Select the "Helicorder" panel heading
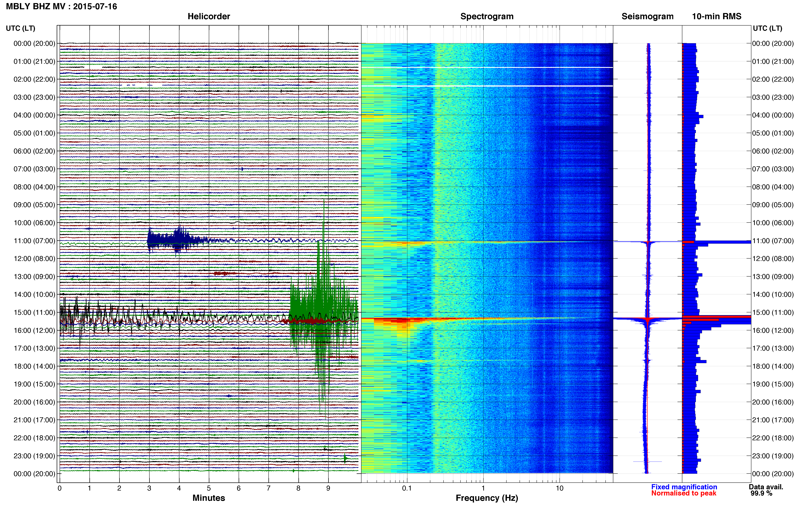Screen dimensions: 812x508 [x=208, y=16]
